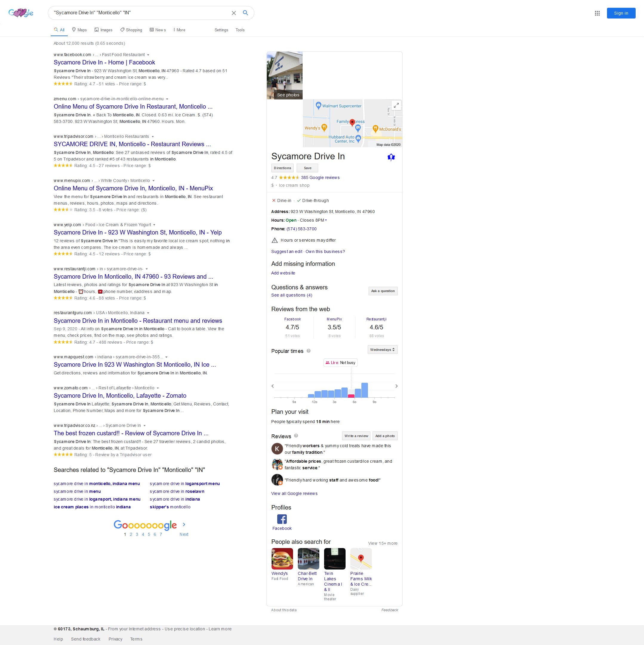Click reviewer K avatar
This screenshot has height=645, width=644.
point(277,449)
